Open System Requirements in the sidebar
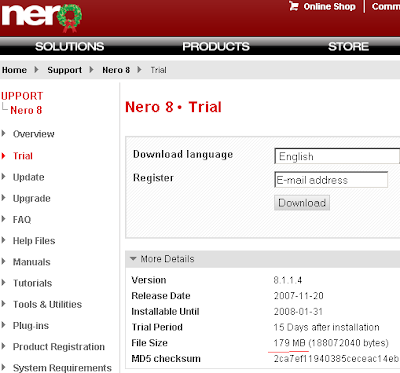 (62, 368)
